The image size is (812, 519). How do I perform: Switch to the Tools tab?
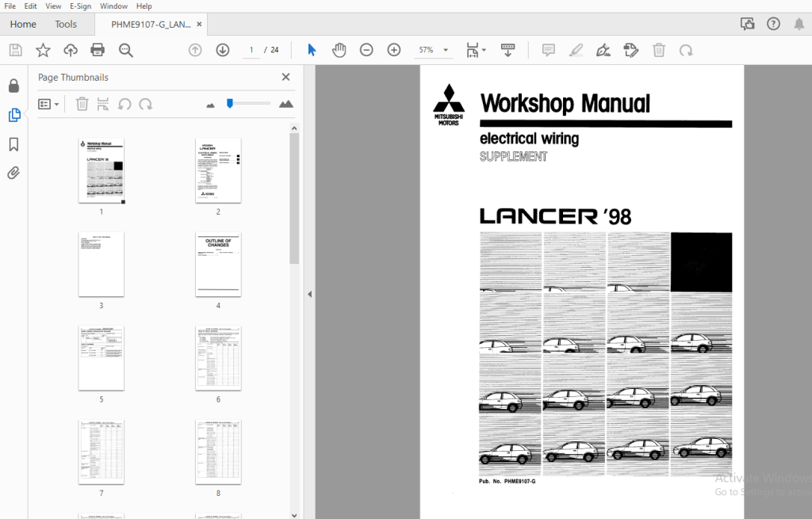coord(66,25)
